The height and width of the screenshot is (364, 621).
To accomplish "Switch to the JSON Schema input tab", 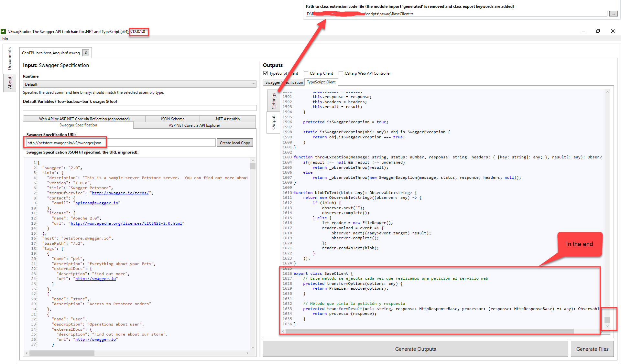I will coord(172,119).
